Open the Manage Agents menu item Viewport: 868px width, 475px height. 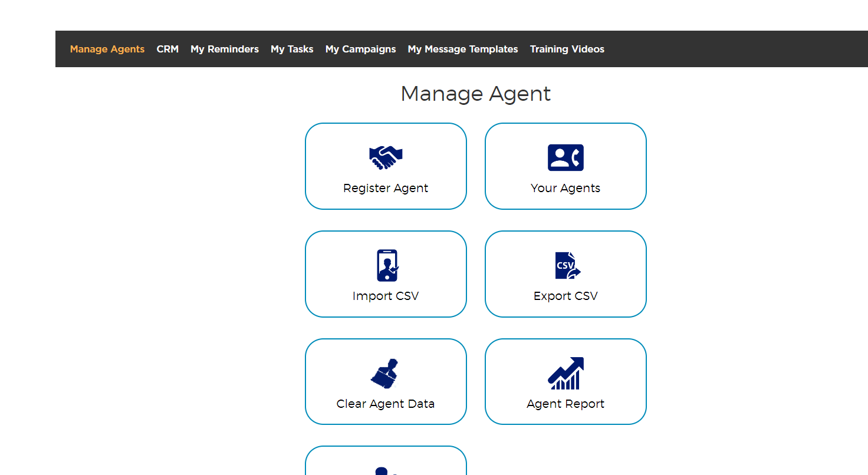click(x=107, y=49)
